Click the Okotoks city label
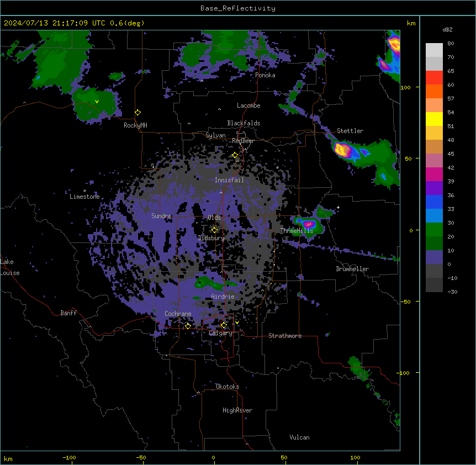476x465 pixels. click(x=228, y=387)
